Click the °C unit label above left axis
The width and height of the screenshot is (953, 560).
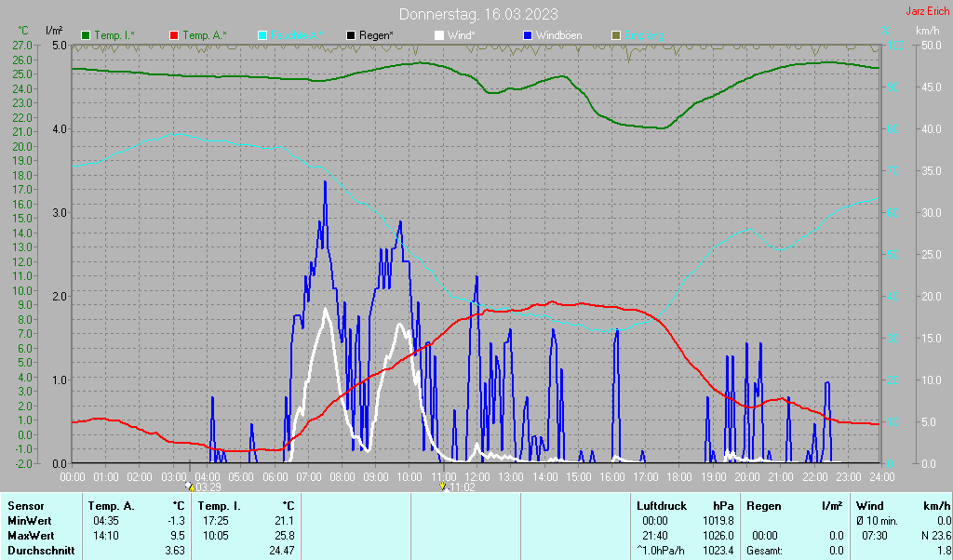(x=23, y=31)
